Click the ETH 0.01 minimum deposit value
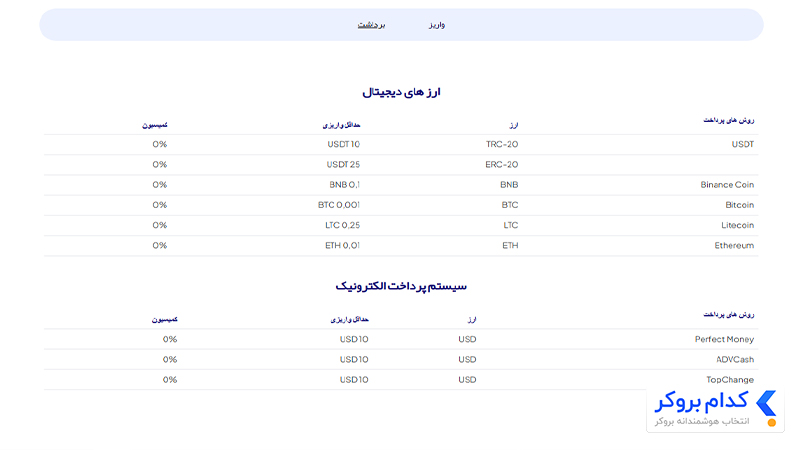This screenshot has width=800, height=450. 342,245
